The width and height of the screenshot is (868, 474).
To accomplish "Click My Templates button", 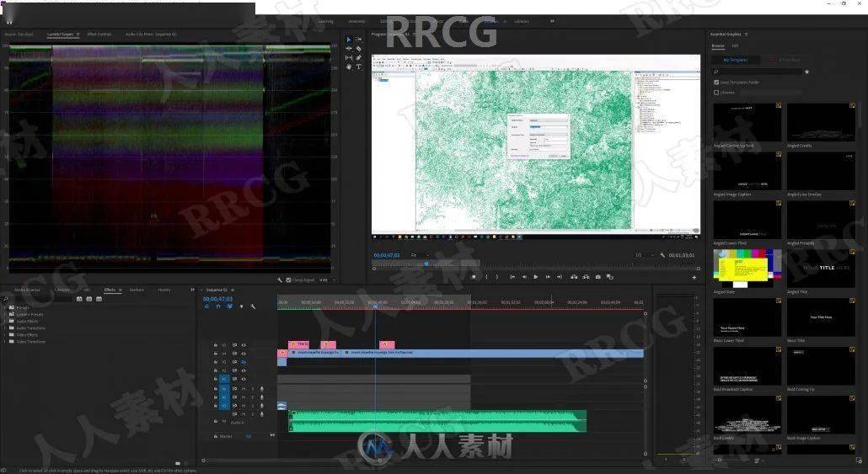I will 735,60.
